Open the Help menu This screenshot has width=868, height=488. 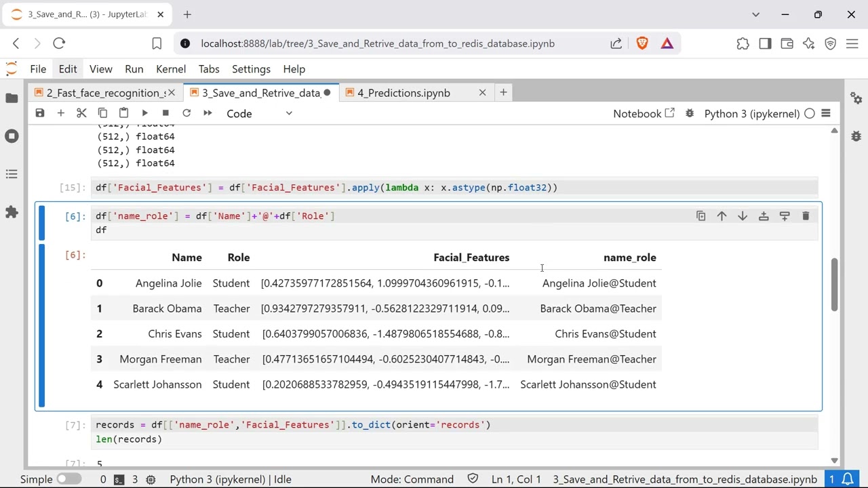click(x=294, y=69)
